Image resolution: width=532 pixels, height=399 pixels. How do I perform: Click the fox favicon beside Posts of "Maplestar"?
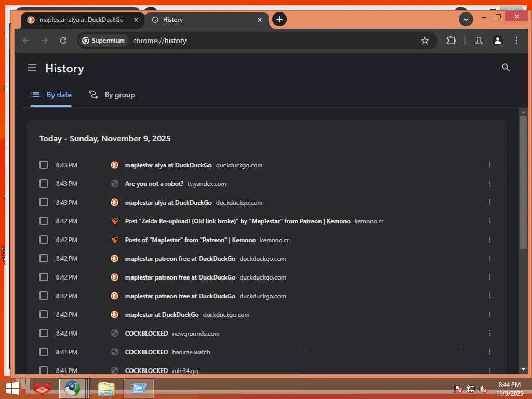(x=115, y=240)
